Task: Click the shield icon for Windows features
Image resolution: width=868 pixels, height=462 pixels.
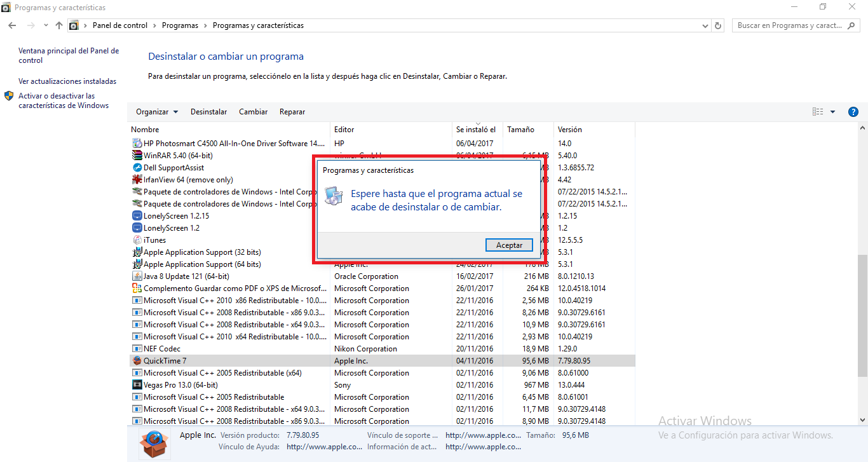Action: click(9, 96)
